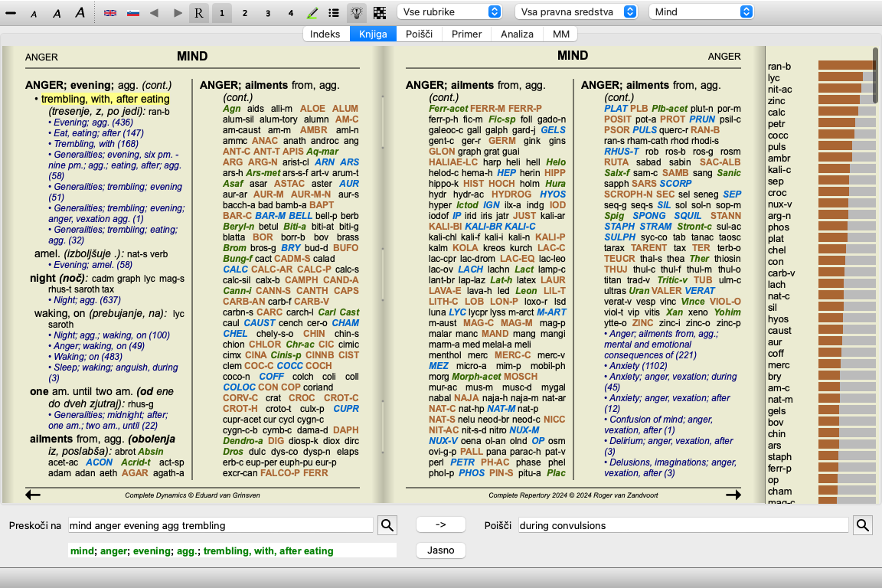Follow the Anxiety (1102) cross-reference link
Image resolution: width=882 pixels, height=588 pixels.
tap(635, 366)
